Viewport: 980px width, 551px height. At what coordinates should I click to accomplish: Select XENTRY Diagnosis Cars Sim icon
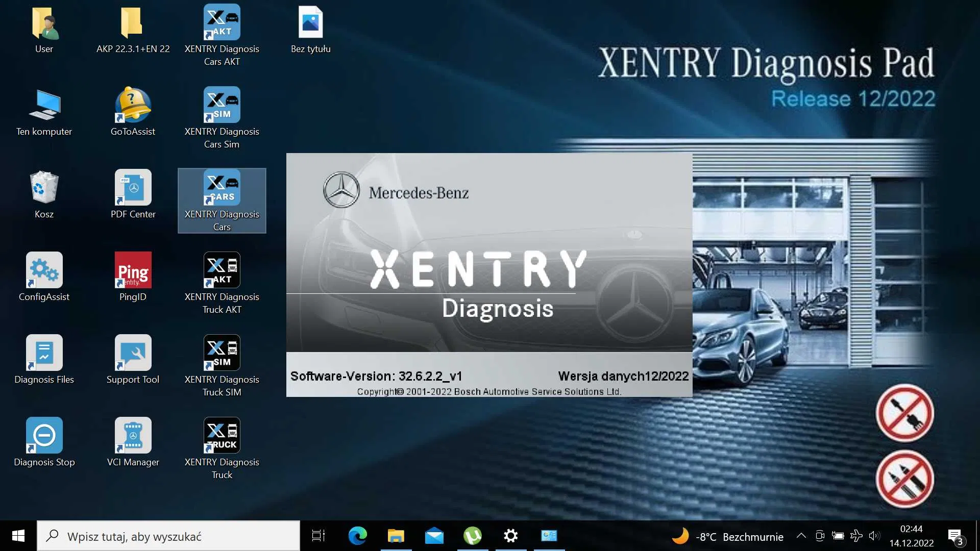click(222, 105)
